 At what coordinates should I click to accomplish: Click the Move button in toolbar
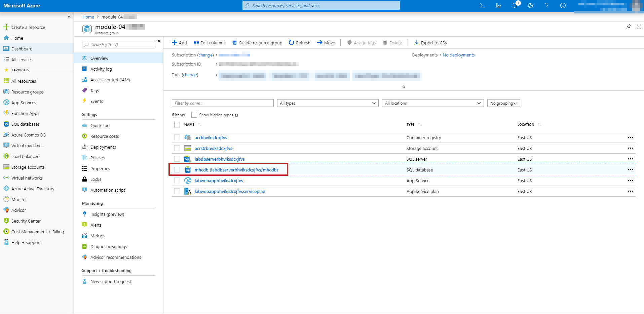point(326,43)
